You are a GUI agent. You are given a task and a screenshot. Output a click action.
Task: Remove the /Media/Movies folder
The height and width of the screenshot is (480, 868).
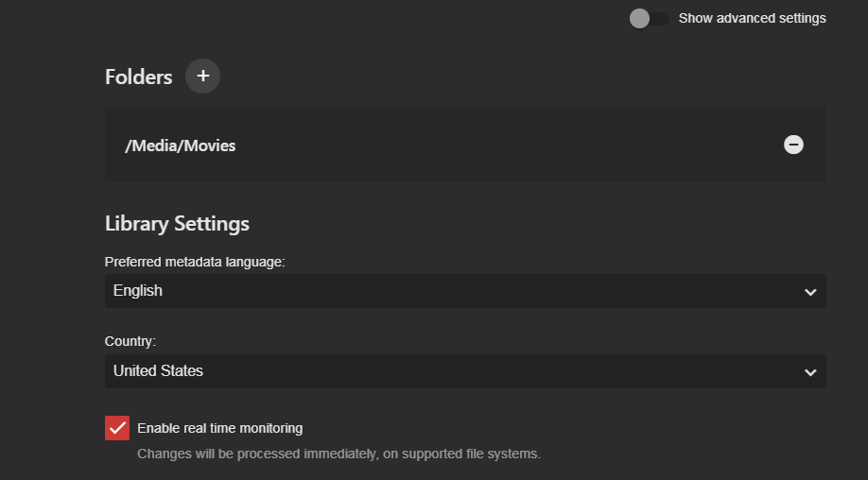[793, 145]
